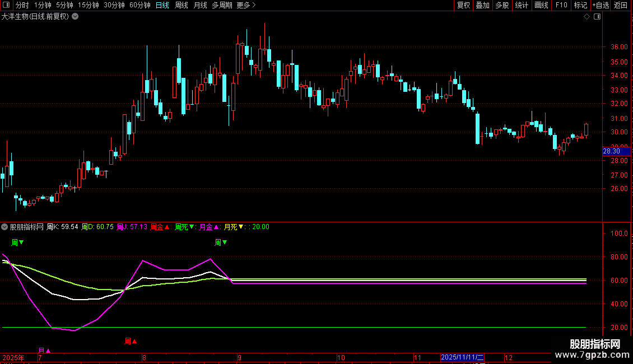The image size is (633, 364).
Task: Click the 返回 back button
Action: (621, 5)
